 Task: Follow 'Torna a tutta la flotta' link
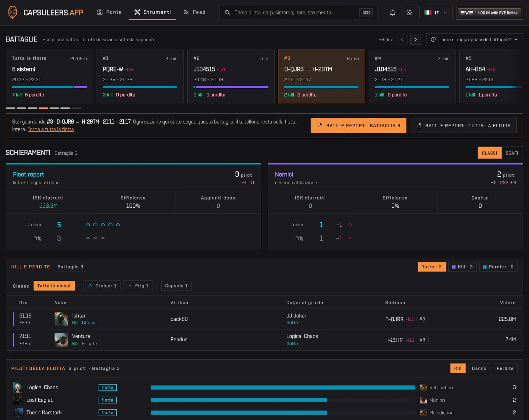51,129
